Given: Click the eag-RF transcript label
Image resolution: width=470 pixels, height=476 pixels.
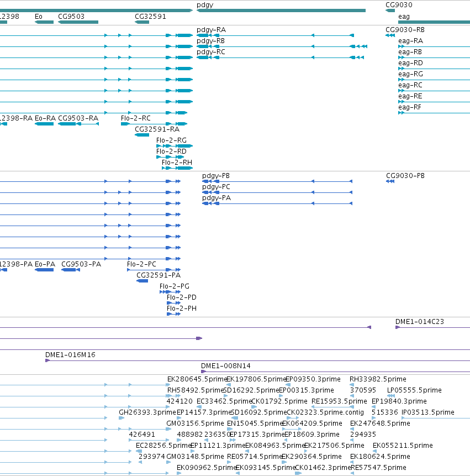Looking at the screenshot, I should [x=410, y=107].
